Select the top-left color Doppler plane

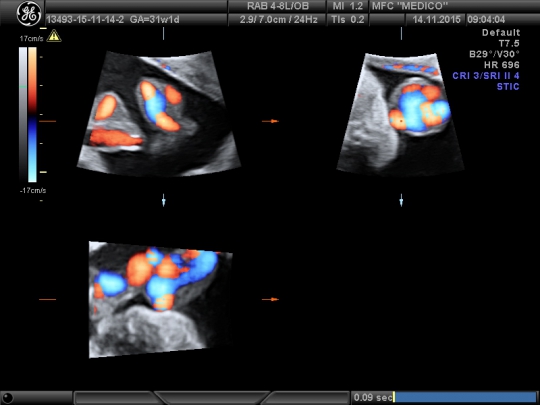[x=158, y=114]
